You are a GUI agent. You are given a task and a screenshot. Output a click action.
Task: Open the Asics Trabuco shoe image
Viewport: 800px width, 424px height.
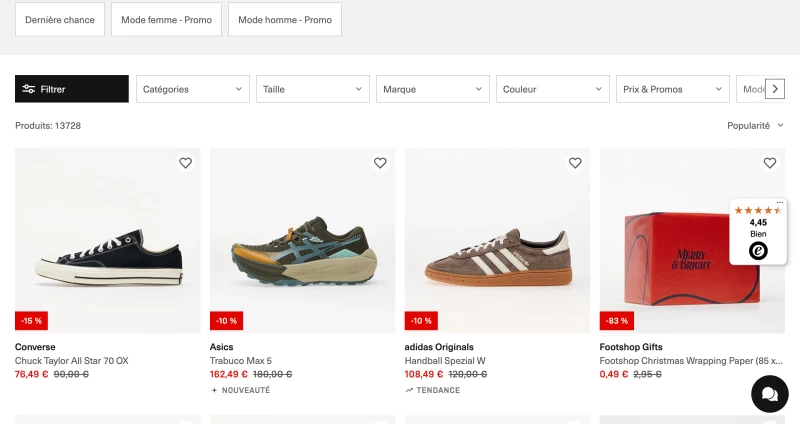[x=303, y=240]
